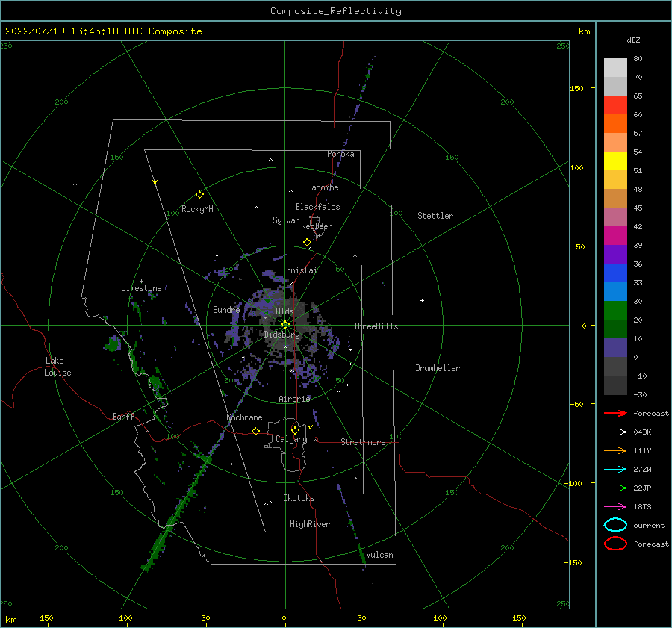672x628 pixels.
Task: Pick the orange 57-60 dBZ color swatch
Action: pyautogui.click(x=615, y=124)
